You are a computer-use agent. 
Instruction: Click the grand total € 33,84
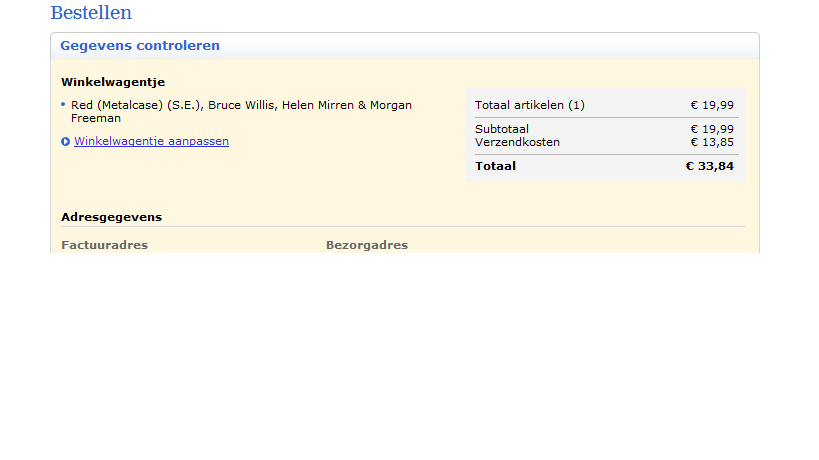tap(709, 166)
